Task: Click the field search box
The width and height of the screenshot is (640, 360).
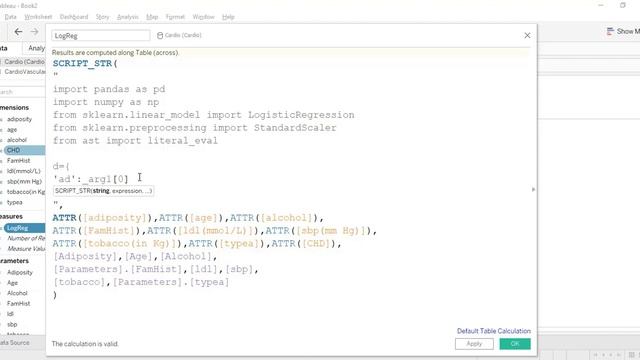Action: tap(22, 92)
